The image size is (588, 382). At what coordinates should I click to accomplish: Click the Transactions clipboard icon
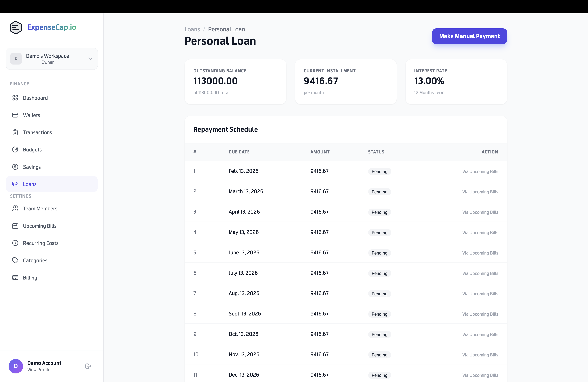(x=15, y=132)
